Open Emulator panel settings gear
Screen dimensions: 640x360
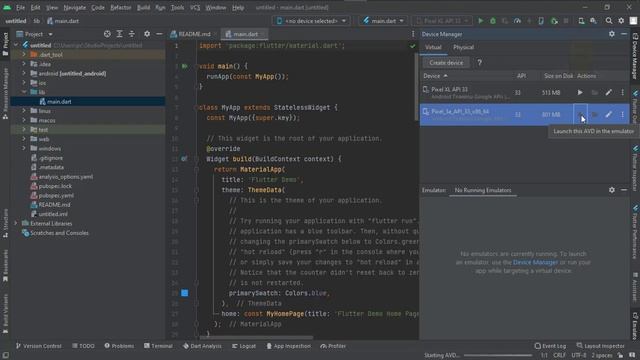click(x=611, y=190)
